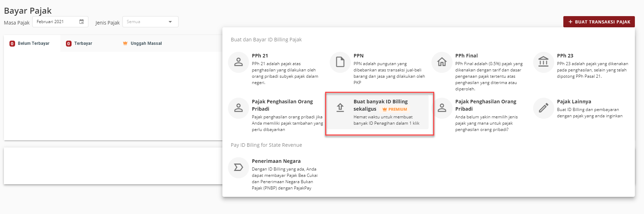
Task: Click the Buat Transaksi Pajak button
Action: (599, 22)
